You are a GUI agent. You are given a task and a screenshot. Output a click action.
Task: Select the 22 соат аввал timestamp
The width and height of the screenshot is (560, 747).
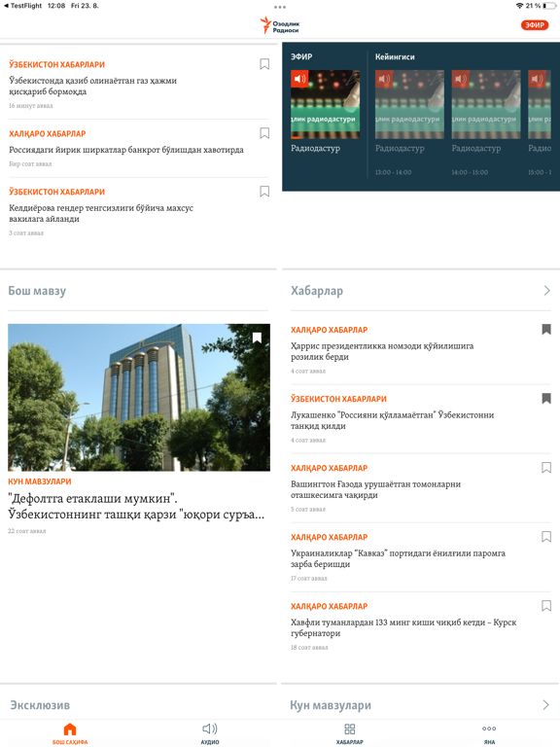tap(26, 531)
